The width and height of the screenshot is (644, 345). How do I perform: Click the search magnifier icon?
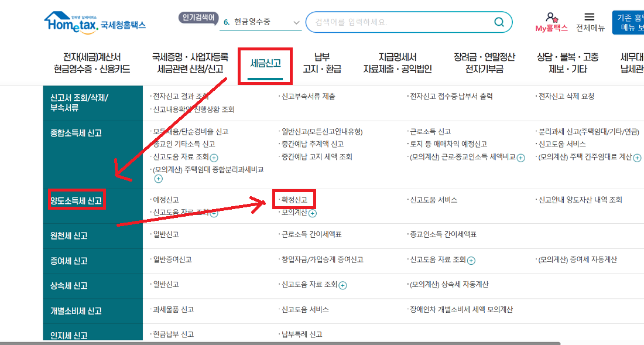point(499,22)
